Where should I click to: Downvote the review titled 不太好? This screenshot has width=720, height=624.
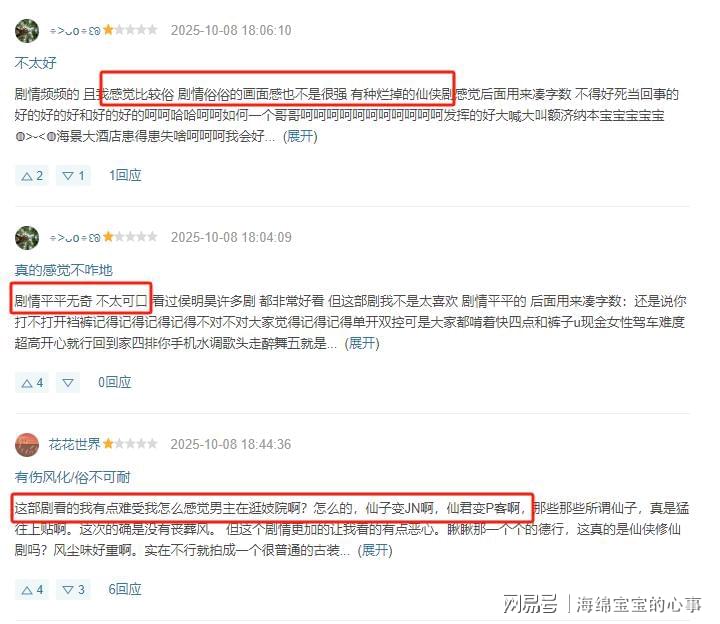click(x=73, y=175)
